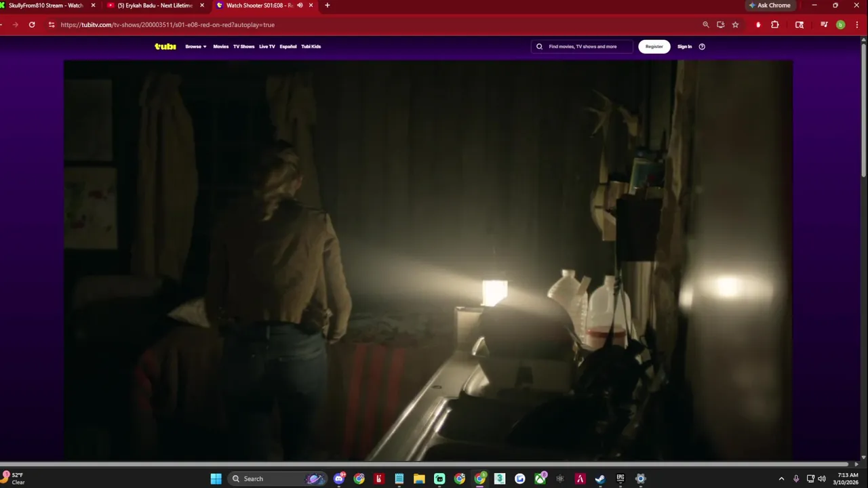The image size is (868, 488).
Task: Click the video player to pause
Action: coord(428,261)
